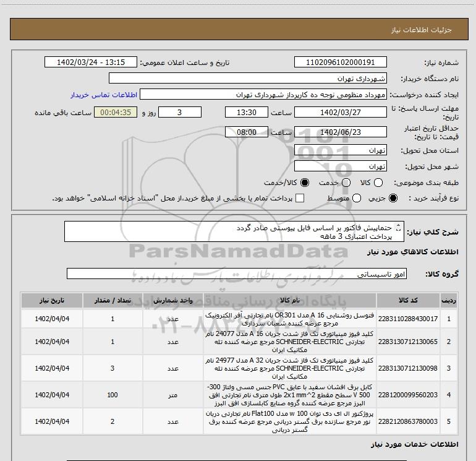
Task: Toggle the Islamic treasury bonds payment checkbox
Action: pyautogui.click(x=300, y=198)
